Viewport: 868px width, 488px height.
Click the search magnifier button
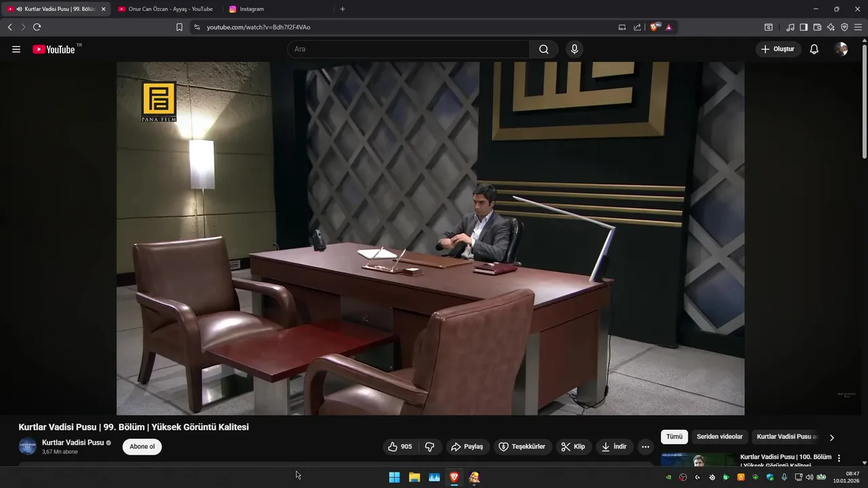click(544, 49)
